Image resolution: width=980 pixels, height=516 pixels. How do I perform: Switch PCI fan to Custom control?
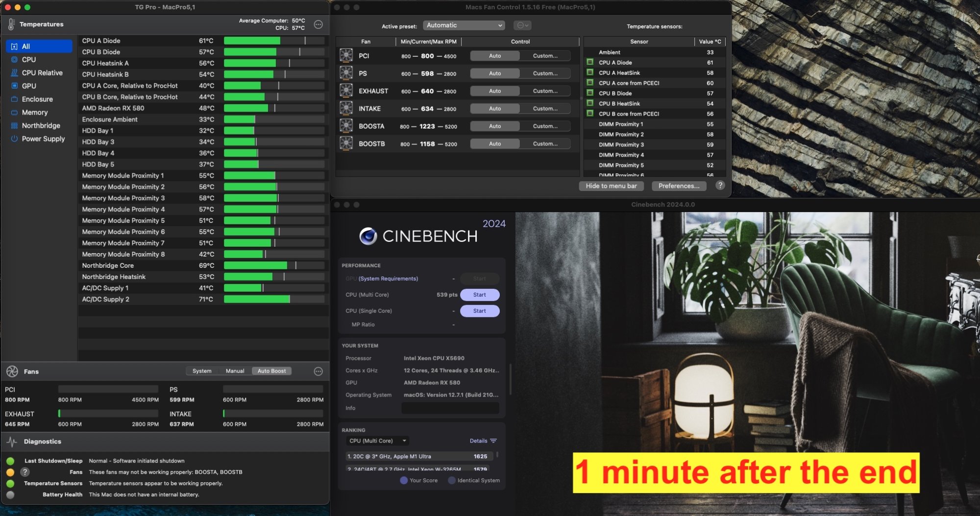coord(545,56)
